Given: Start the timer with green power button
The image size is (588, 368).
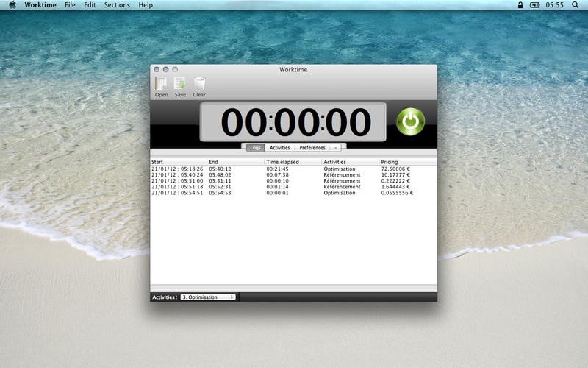Looking at the screenshot, I should click(411, 121).
